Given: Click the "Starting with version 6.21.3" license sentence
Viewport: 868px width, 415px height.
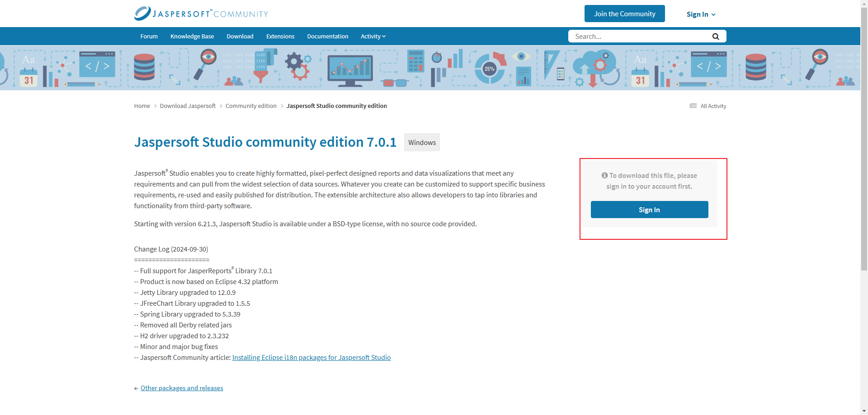Looking at the screenshot, I should [305, 224].
